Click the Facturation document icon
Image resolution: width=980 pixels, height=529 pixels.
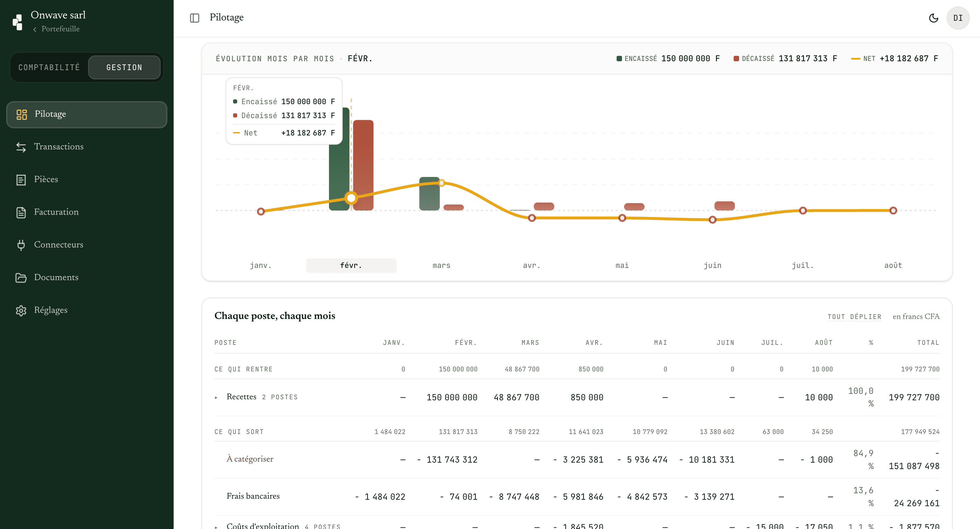coord(21,213)
